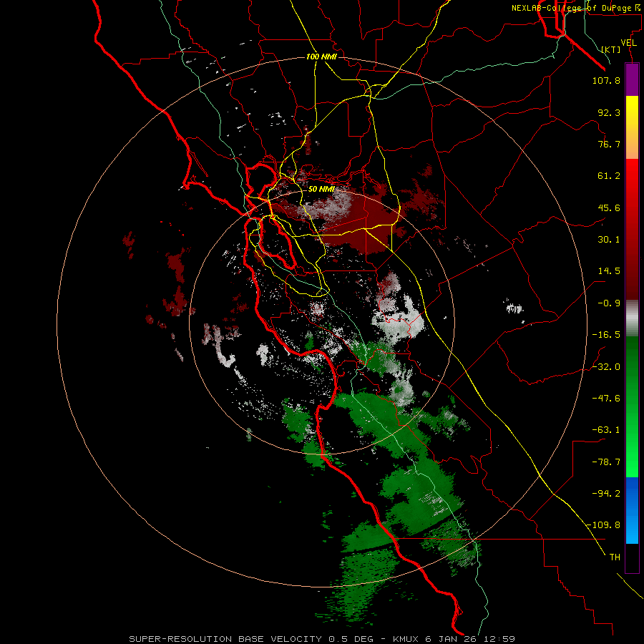The width and height of the screenshot is (644, 644).
Task: Select the -109.8 scale value
Action: pyautogui.click(x=603, y=525)
